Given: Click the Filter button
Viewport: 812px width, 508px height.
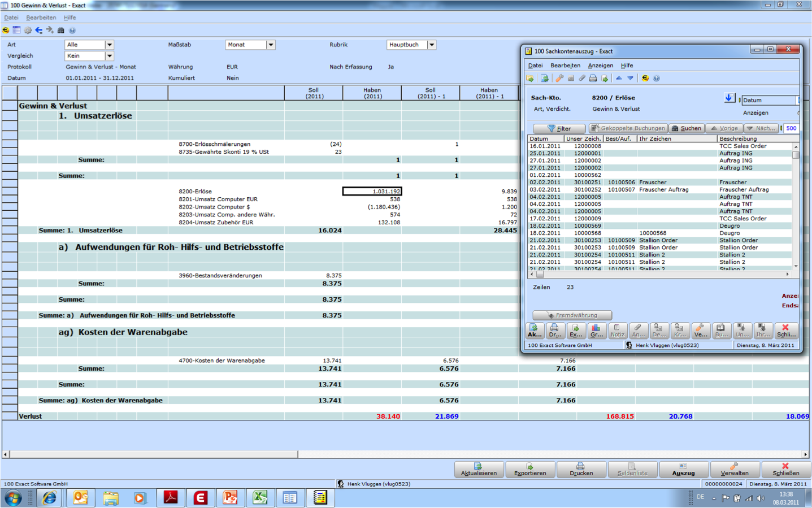Looking at the screenshot, I should point(559,128).
